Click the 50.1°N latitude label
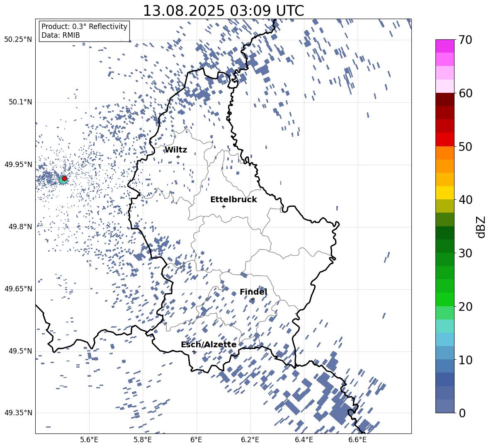 point(20,102)
